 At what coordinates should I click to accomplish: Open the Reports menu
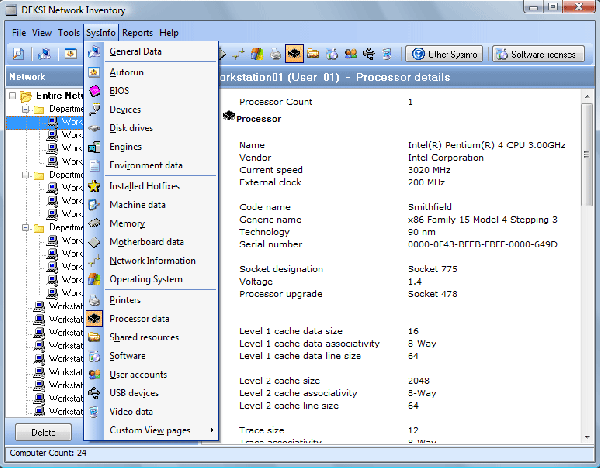(137, 33)
